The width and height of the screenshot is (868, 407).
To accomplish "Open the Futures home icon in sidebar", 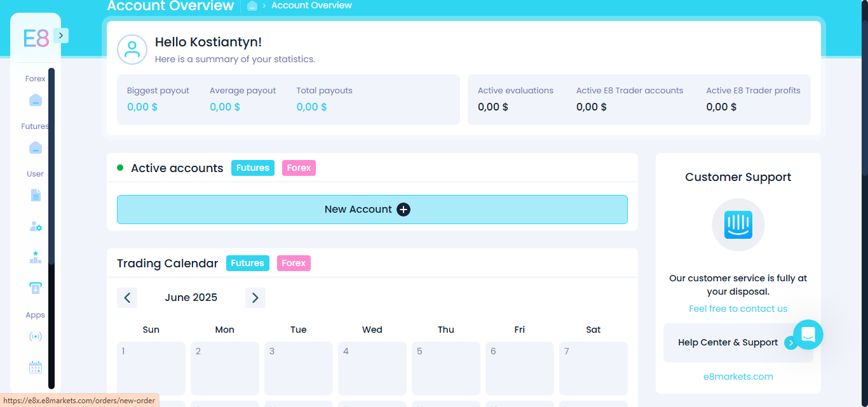I will click(36, 148).
